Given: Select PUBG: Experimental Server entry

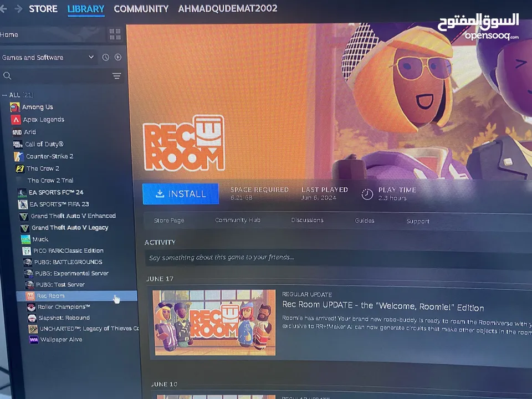Looking at the screenshot, I should (x=72, y=273).
